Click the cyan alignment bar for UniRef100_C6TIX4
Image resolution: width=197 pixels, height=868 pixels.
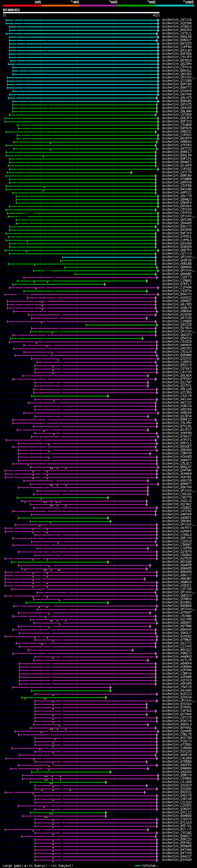tap(82, 20)
